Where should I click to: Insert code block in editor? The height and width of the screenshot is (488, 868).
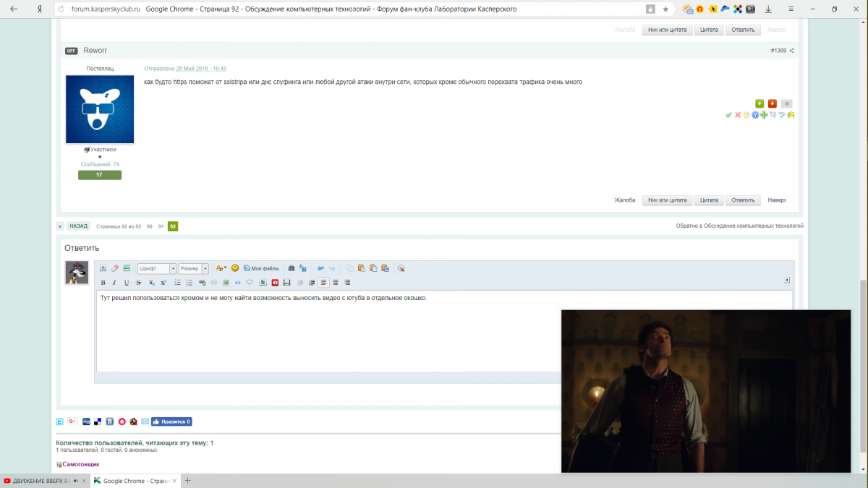[x=238, y=283]
